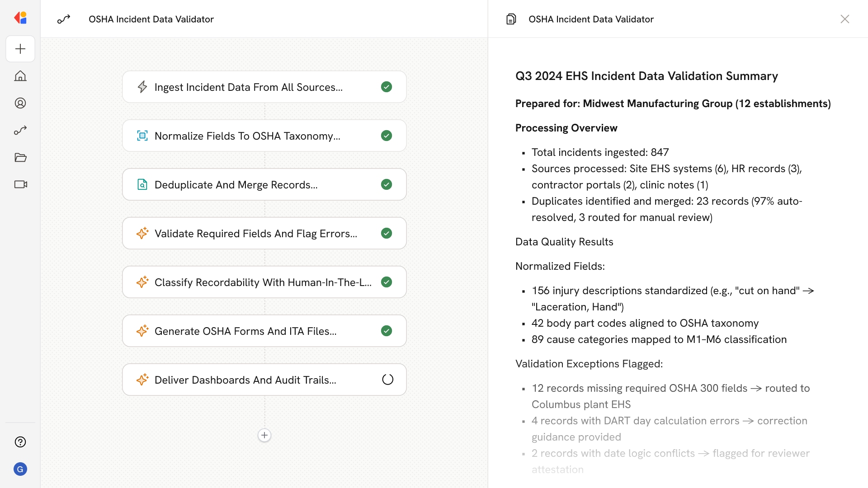This screenshot has height=488, width=868.
Task: Click the loading spinner on Deliver Dashboards step
Action: [387, 380]
